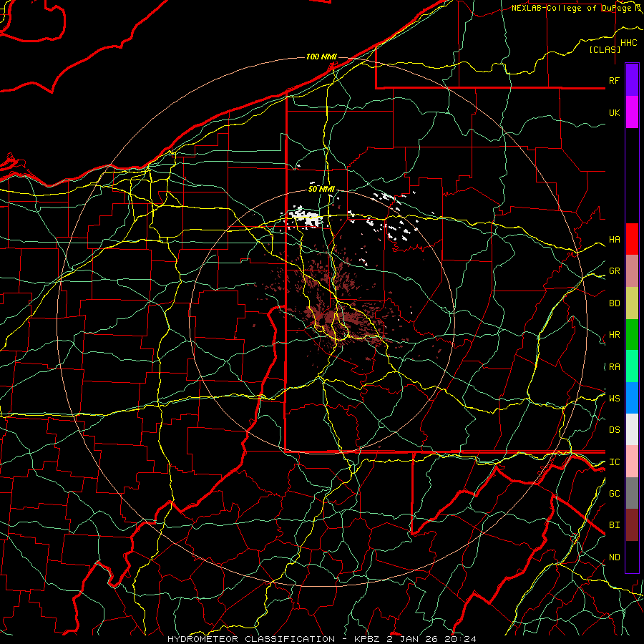The height and width of the screenshot is (644, 644).
Task: Pick the BI brown legend swatch
Action: coord(632,525)
